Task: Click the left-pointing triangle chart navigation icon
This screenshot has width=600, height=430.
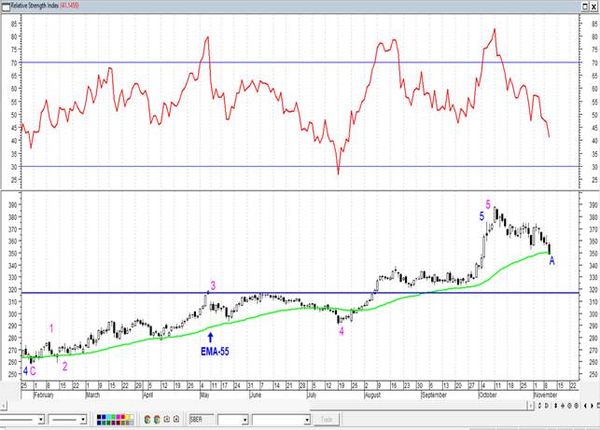Action: click(585, 406)
